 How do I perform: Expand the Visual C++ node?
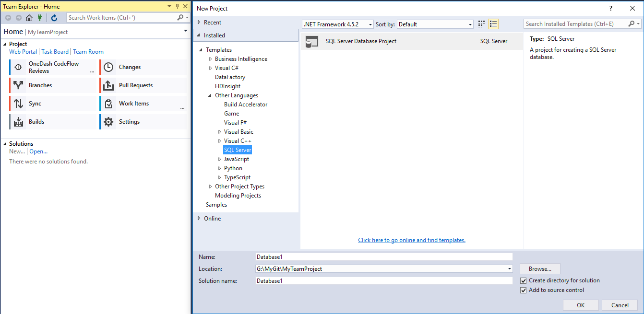[220, 141]
